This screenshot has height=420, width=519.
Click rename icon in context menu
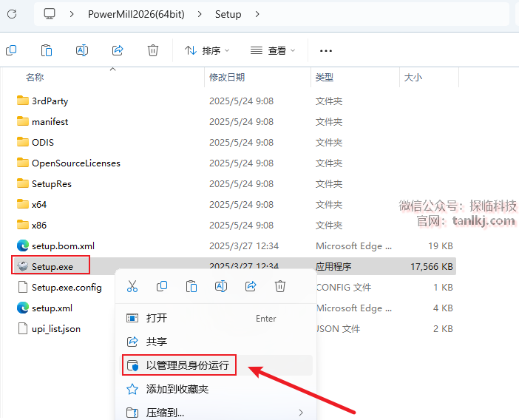(221, 286)
